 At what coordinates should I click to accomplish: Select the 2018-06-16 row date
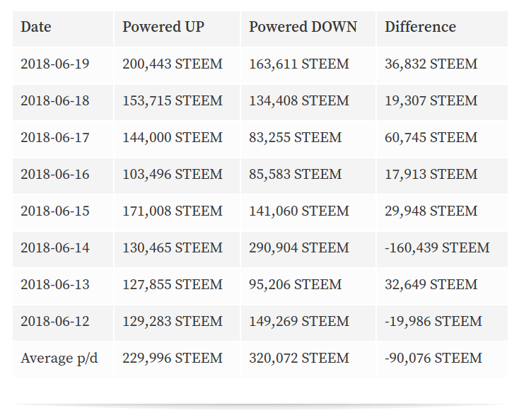click(x=55, y=174)
